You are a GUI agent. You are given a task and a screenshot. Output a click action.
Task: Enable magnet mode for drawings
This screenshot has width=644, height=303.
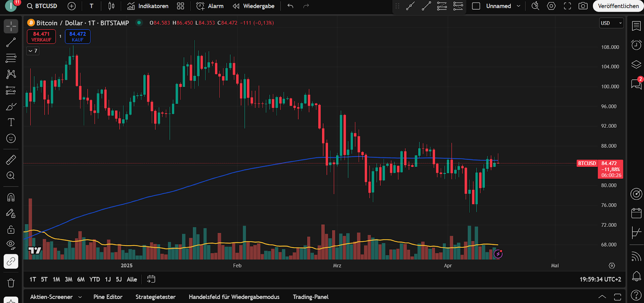pos(11,197)
